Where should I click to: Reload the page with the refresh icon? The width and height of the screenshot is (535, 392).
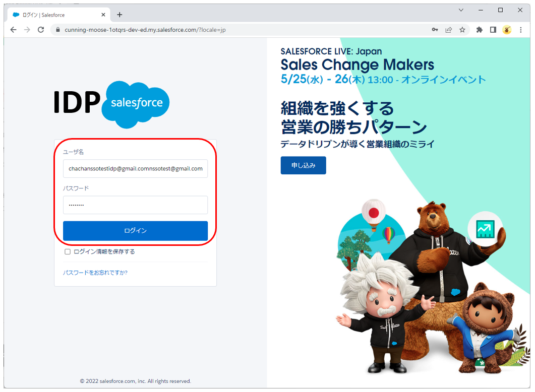tap(41, 30)
